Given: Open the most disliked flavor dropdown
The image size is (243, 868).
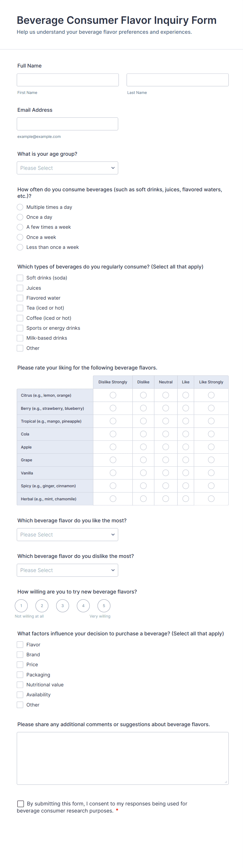Looking at the screenshot, I should coord(67,570).
